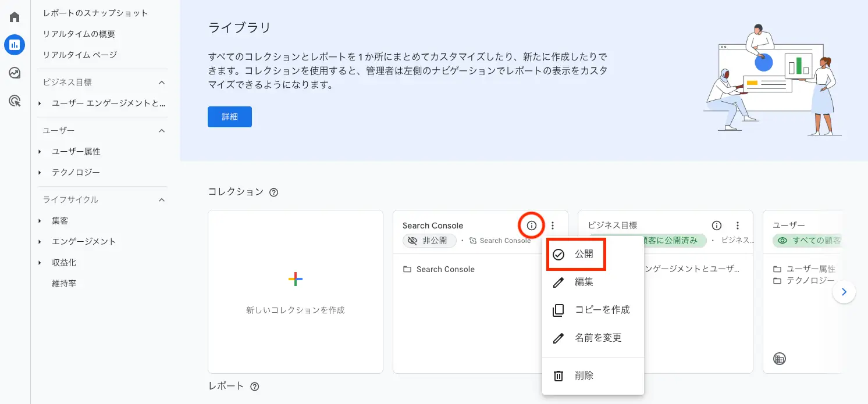Open the Home icon in left rail

coord(15,17)
